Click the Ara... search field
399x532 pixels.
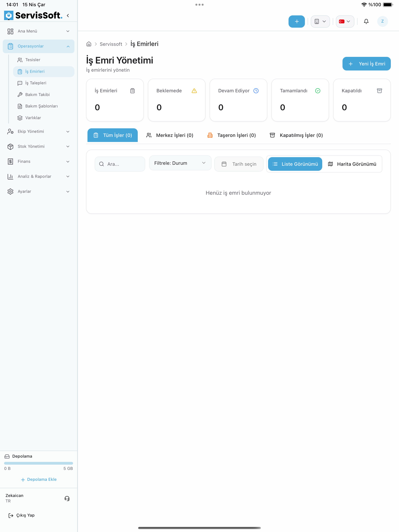pos(120,164)
